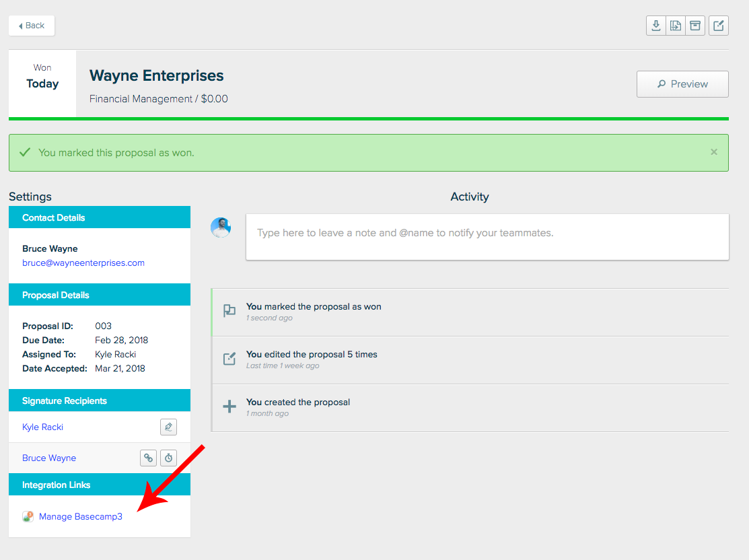Click the export document icon
This screenshot has height=560, width=749.
coord(675,26)
